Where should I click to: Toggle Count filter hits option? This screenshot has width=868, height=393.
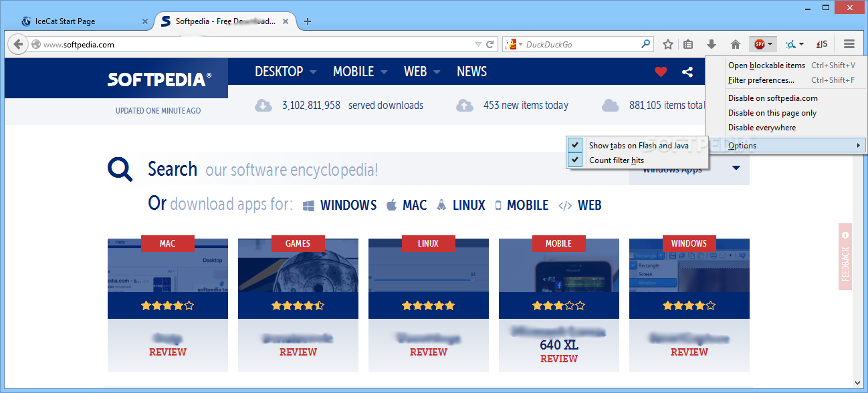point(637,160)
